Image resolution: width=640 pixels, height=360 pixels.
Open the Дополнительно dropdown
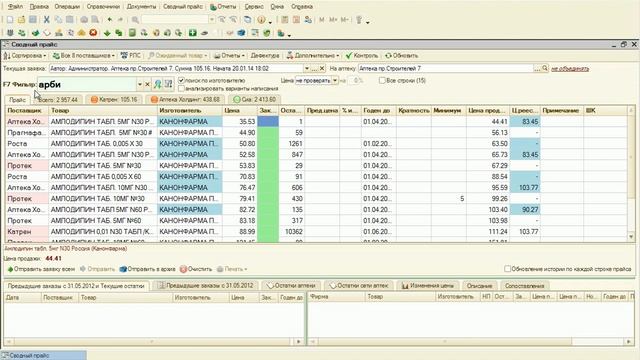313,56
